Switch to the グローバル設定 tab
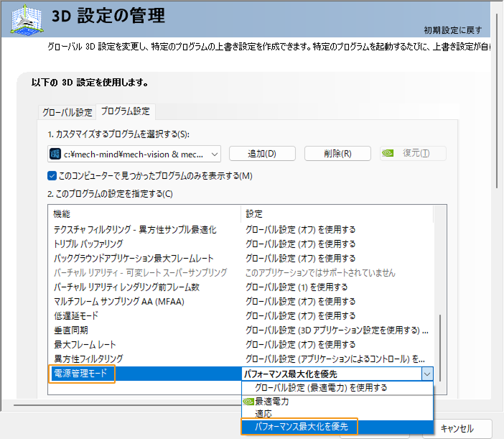 [67, 112]
